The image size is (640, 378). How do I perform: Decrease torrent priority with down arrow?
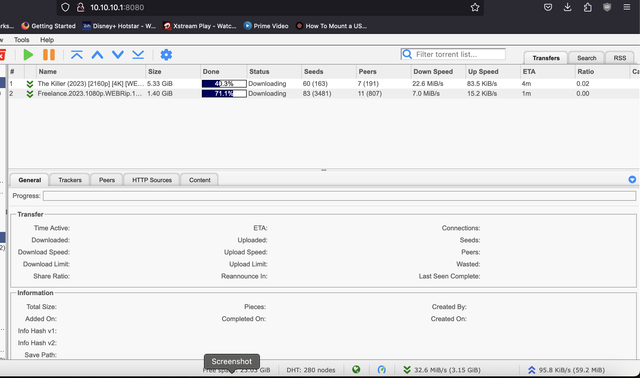(x=118, y=55)
